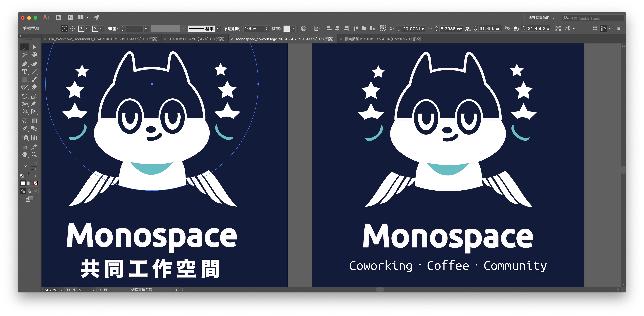Open the 樣式 graphic style dropdown
This screenshot has width=644, height=316.
click(292, 29)
